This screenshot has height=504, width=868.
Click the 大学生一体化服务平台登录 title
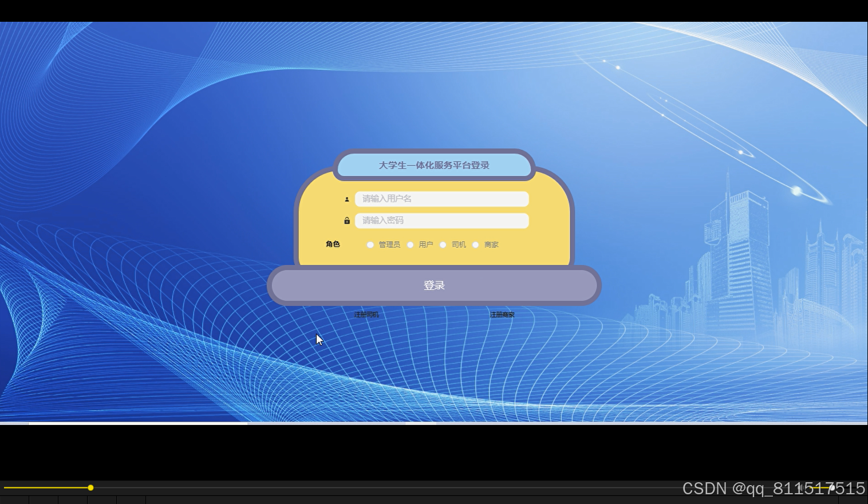[434, 165]
